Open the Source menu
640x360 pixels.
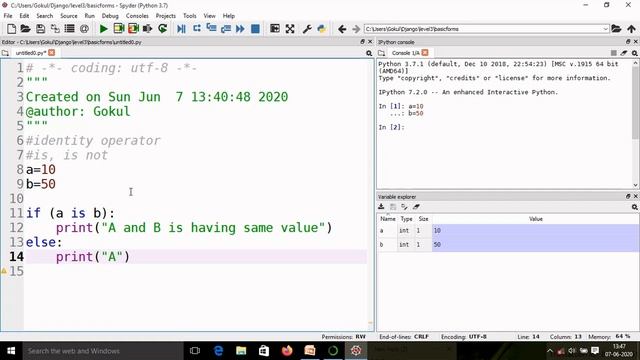[x=69, y=16]
